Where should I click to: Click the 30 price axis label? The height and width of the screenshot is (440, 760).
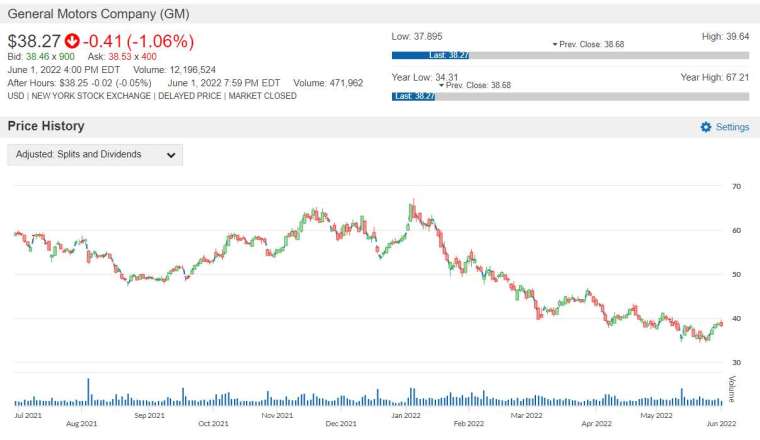[736, 362]
